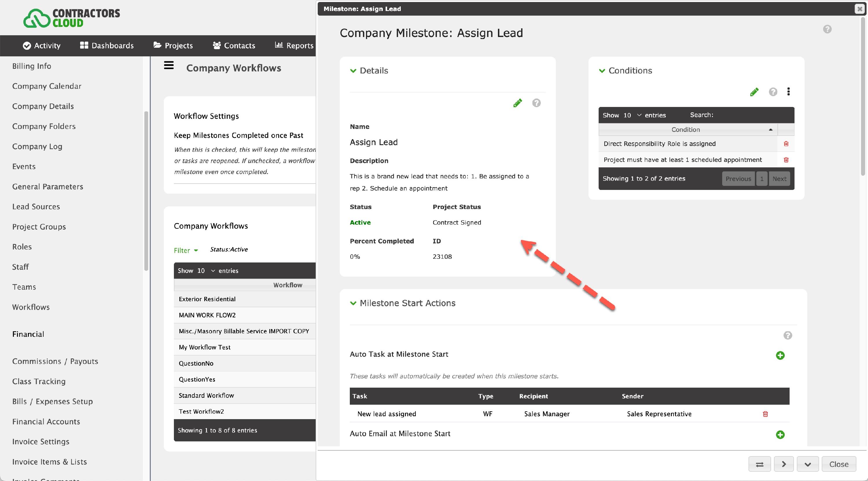Open help icon in Milestone Start Actions
The height and width of the screenshot is (481, 868).
point(788,335)
